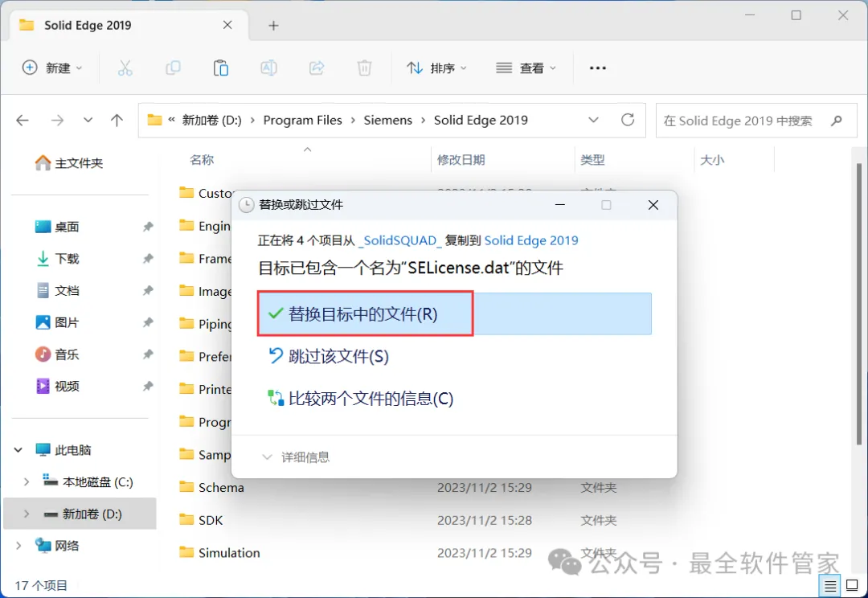Switch to large thumbnails view icon

(x=853, y=585)
